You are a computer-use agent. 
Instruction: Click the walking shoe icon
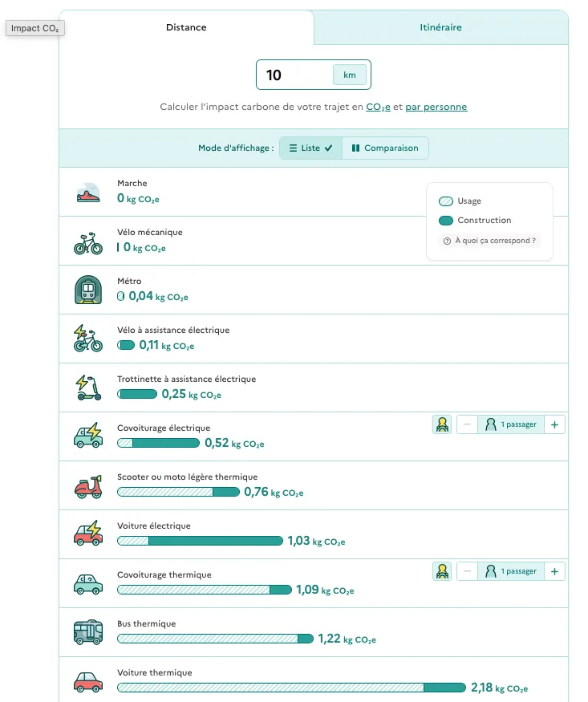click(x=88, y=193)
